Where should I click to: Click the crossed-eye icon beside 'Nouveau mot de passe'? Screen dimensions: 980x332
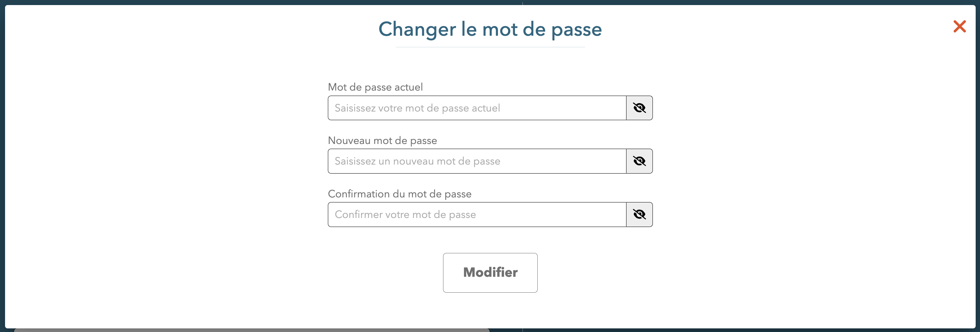639,161
